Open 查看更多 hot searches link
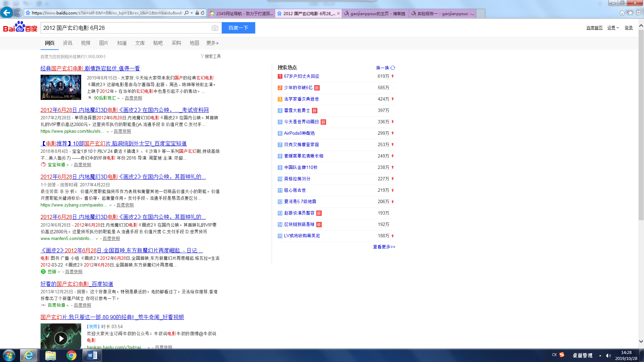The width and height of the screenshot is (644, 362). [x=384, y=247]
